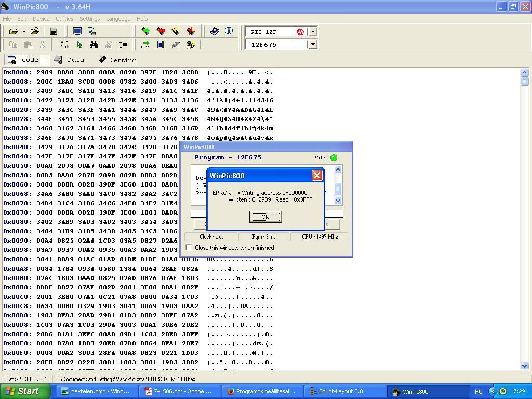
Task: Open the Settings menu
Action: 89,19
